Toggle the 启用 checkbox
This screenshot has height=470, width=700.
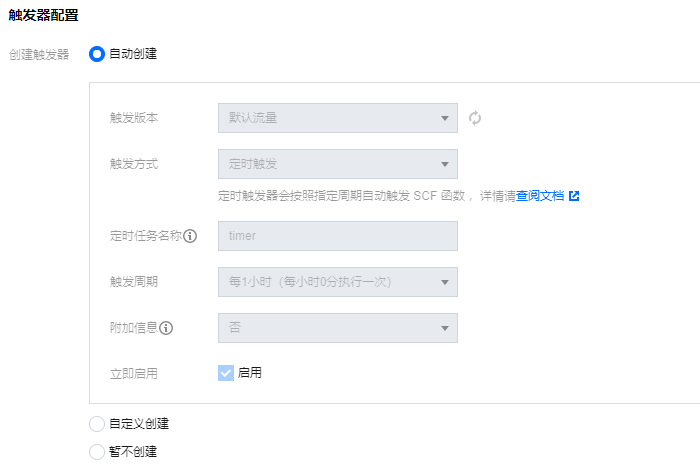pos(226,373)
